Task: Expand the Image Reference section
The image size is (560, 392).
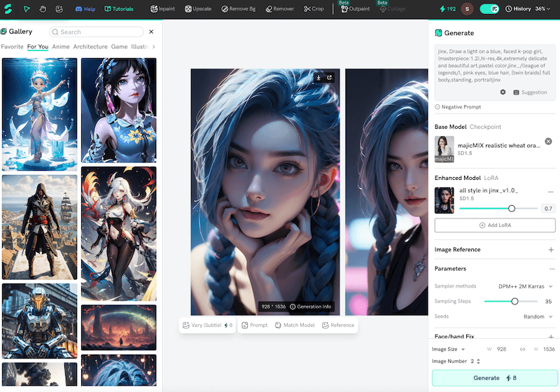Action: click(551, 250)
